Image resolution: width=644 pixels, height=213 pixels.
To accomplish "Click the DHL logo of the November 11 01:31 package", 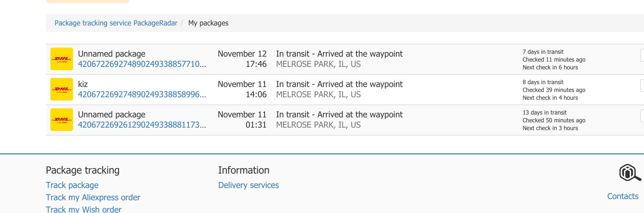I will (x=62, y=120).
